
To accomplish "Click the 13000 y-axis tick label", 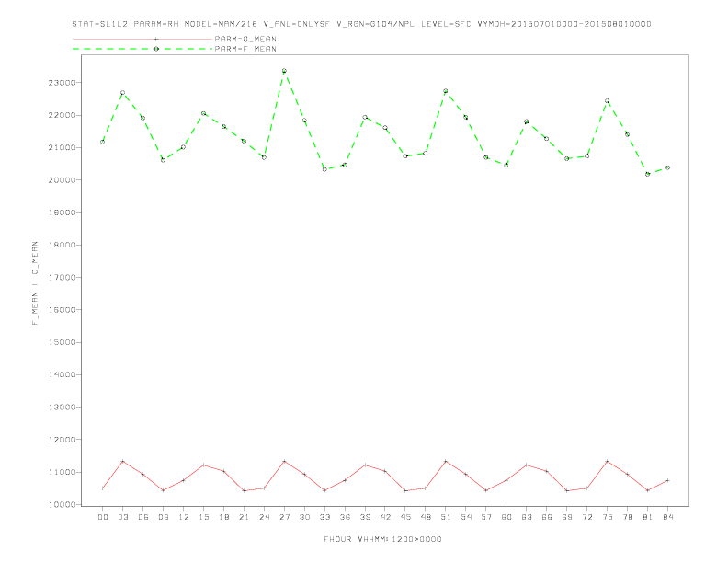I will click(x=63, y=408).
